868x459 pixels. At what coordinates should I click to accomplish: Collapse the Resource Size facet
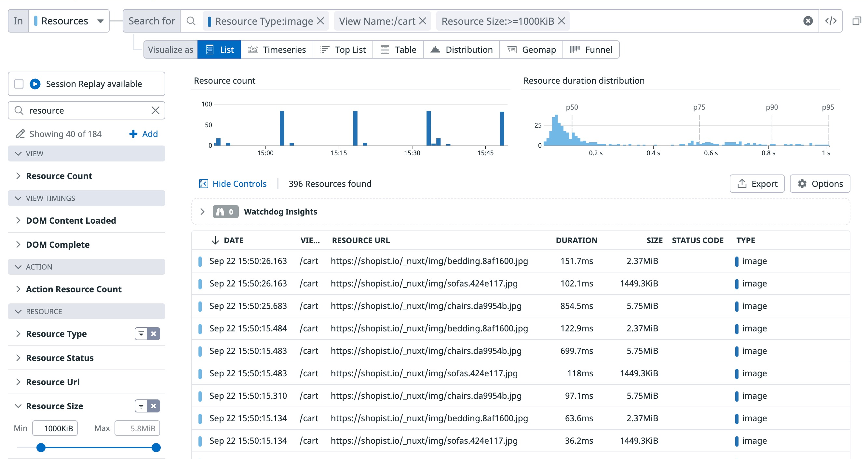coord(18,406)
